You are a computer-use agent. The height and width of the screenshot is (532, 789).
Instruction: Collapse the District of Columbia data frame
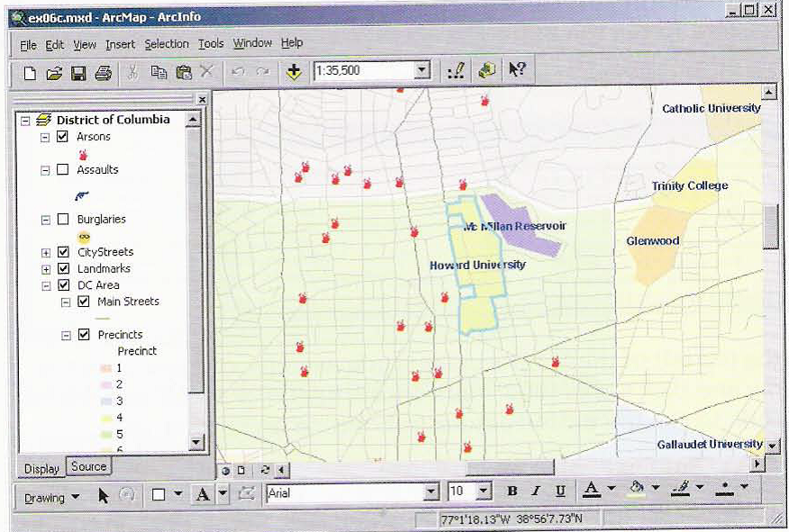25,121
